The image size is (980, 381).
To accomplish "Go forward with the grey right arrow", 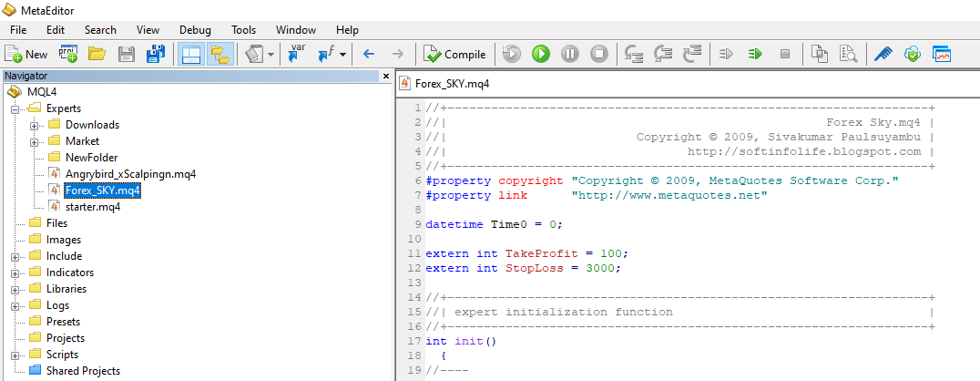I will [x=398, y=55].
